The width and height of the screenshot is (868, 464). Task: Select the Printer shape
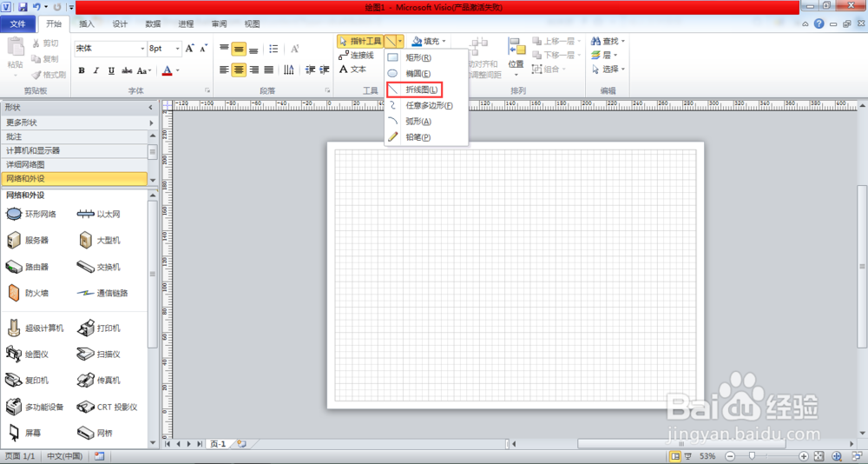99,328
